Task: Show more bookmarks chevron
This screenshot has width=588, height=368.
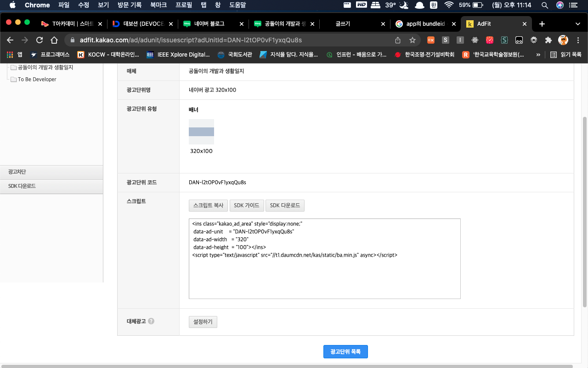Action: tap(538, 54)
